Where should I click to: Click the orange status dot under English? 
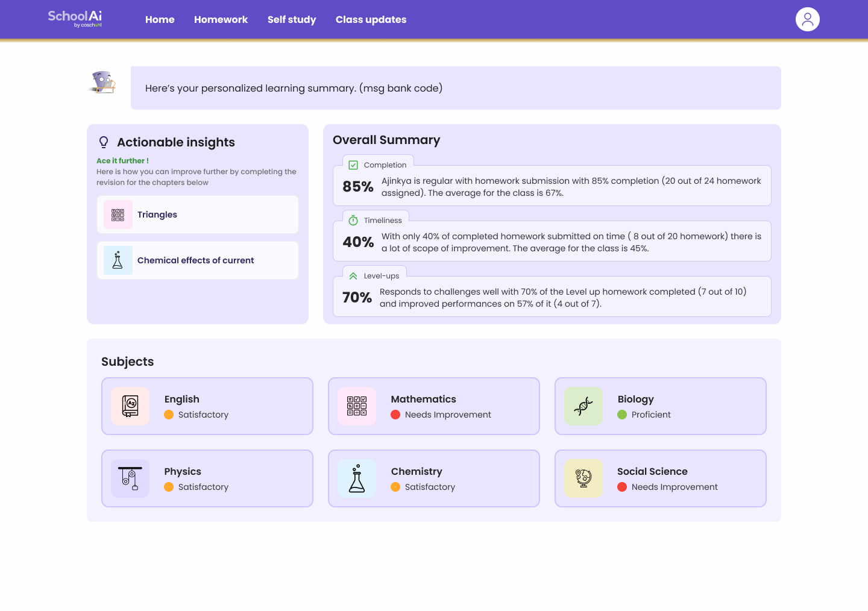click(x=169, y=415)
